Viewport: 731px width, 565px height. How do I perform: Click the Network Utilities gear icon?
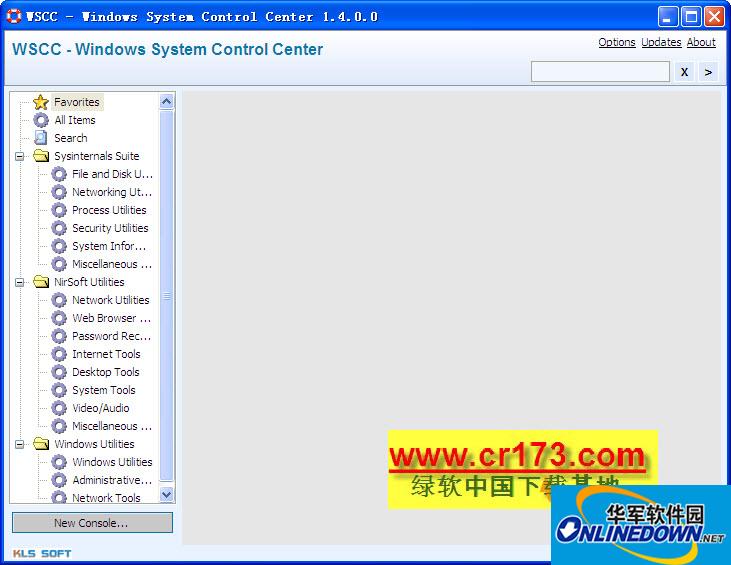click(x=59, y=300)
